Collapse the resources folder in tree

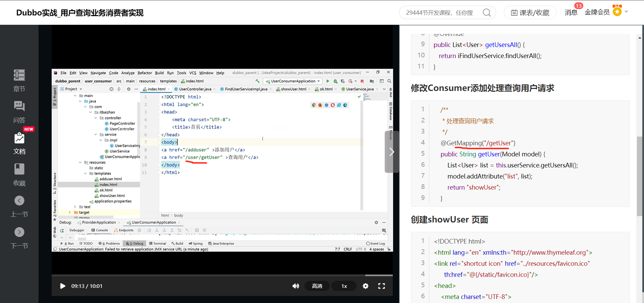[80, 162]
